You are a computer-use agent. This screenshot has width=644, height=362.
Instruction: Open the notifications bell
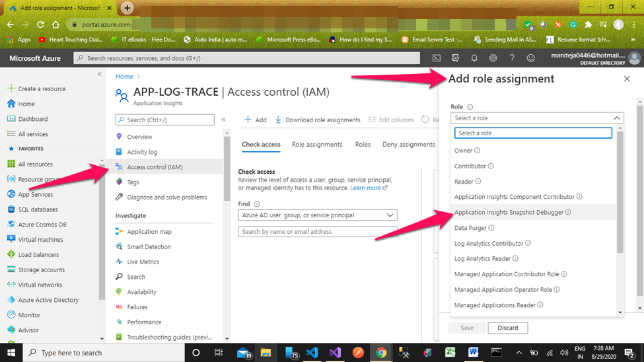pyautogui.click(x=474, y=58)
